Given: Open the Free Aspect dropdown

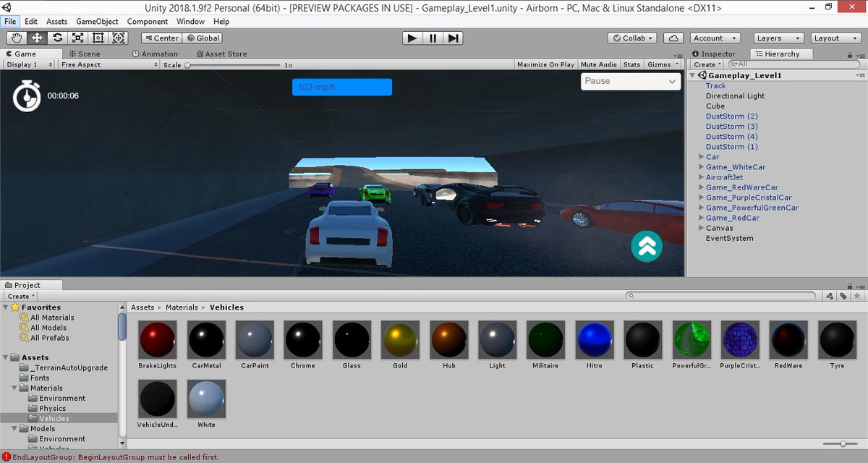Looking at the screenshot, I should [109, 64].
